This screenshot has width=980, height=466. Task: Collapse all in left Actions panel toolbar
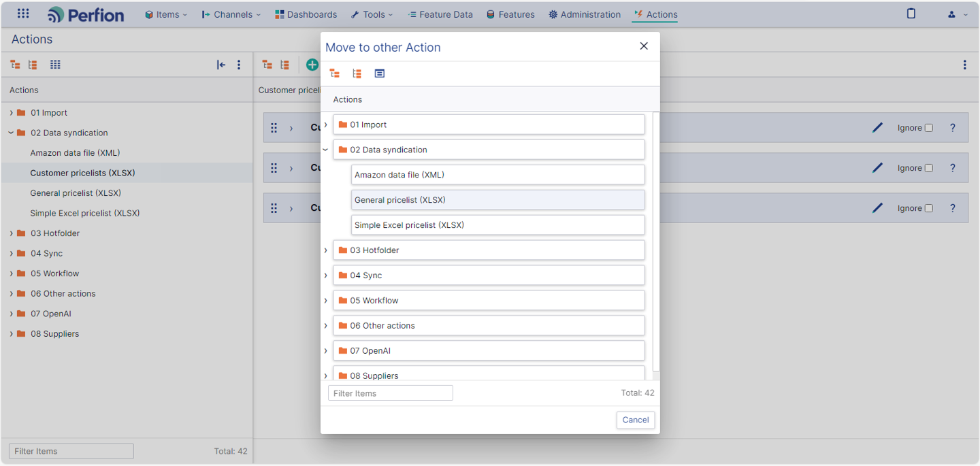click(33, 65)
